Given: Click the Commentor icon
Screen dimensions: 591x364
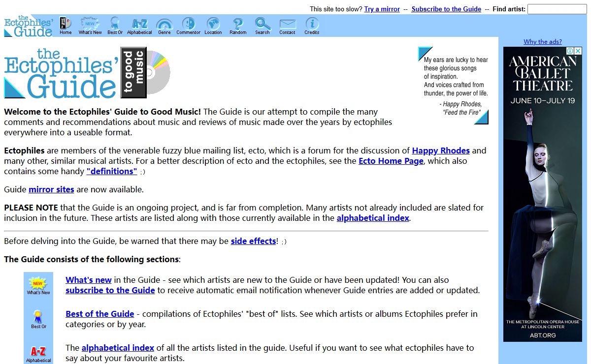Looking at the screenshot, I should point(189,26).
